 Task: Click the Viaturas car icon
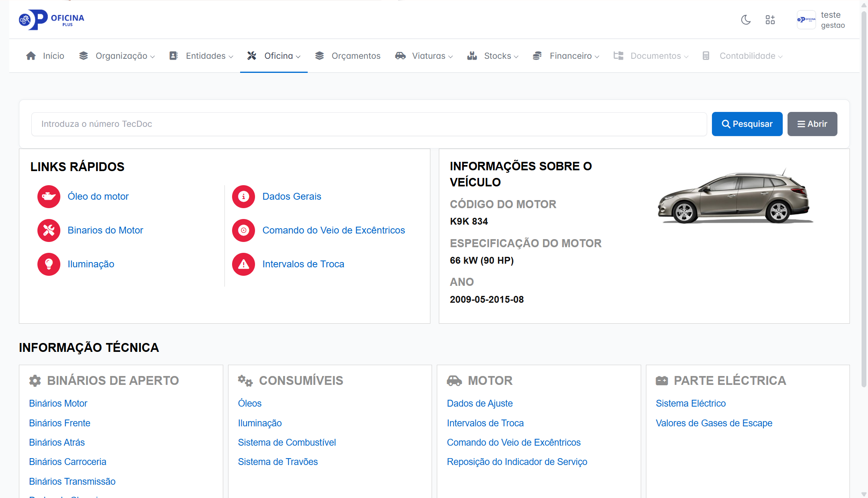(400, 56)
